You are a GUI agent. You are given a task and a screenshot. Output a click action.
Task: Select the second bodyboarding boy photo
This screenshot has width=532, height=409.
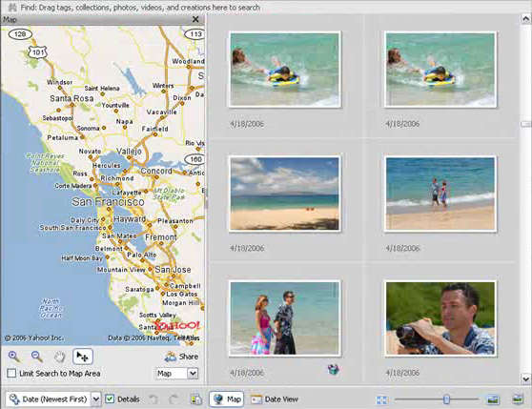[x=440, y=70]
